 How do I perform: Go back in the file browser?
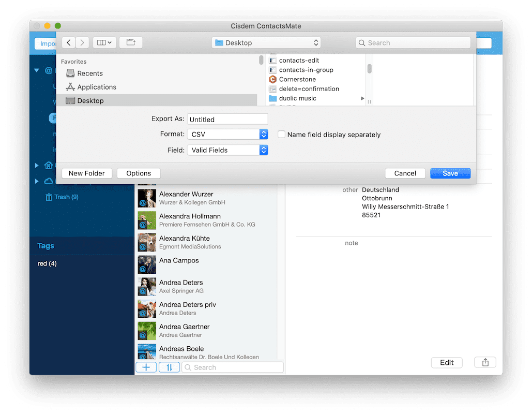[69, 42]
